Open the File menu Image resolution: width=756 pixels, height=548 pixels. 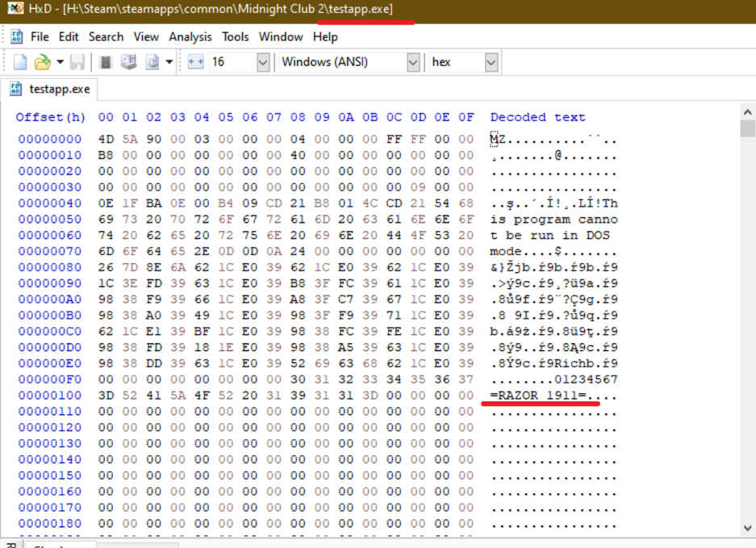(x=40, y=37)
